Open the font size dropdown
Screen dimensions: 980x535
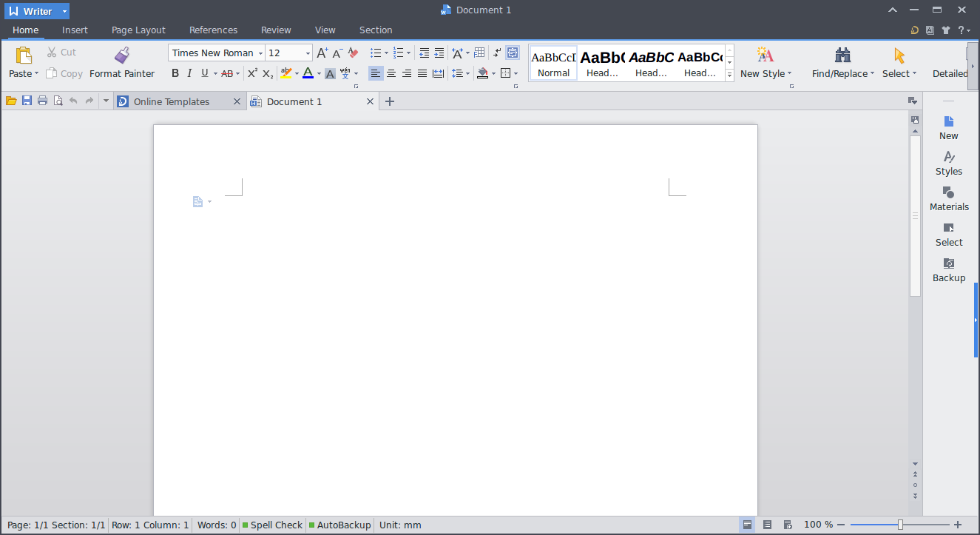tap(308, 53)
